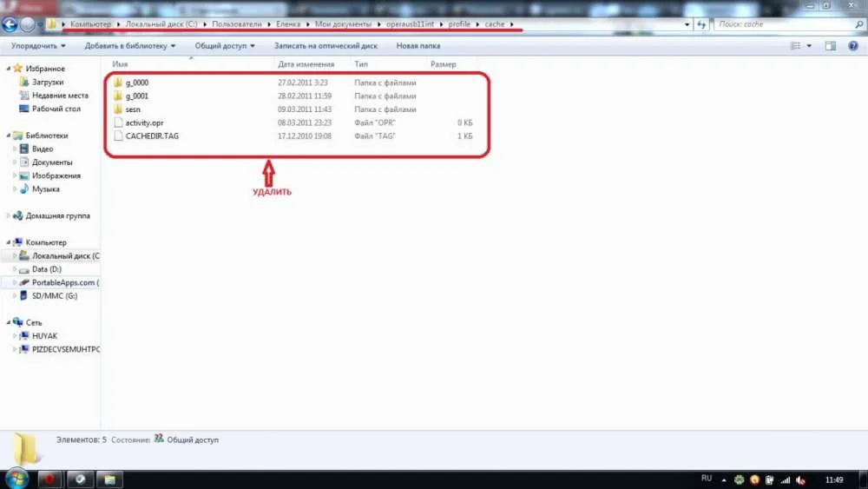Click operausb11int breadcrumb segment
The height and width of the screenshot is (489, 868).
(x=411, y=24)
